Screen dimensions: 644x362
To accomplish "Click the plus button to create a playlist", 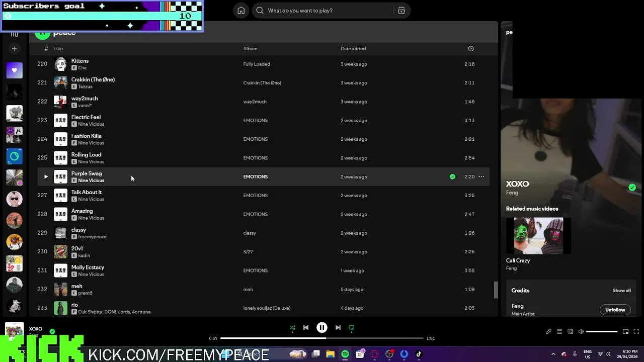I will [14, 49].
